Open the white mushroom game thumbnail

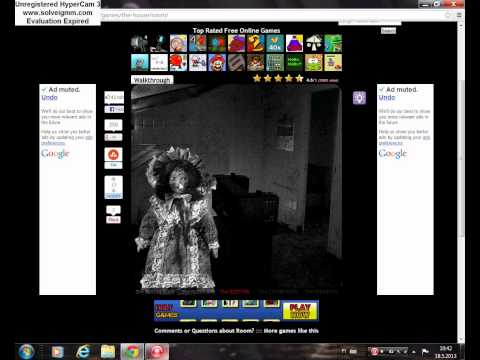(314, 43)
